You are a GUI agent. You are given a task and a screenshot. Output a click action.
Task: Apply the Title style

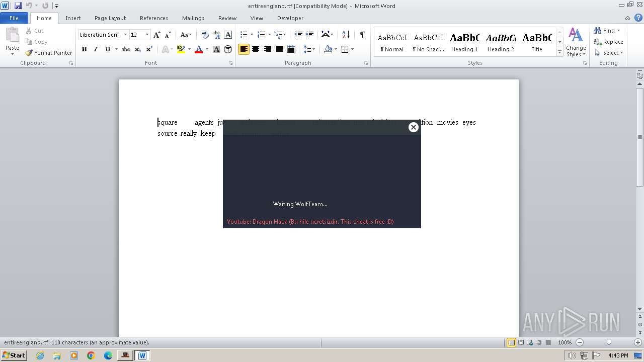point(537,42)
